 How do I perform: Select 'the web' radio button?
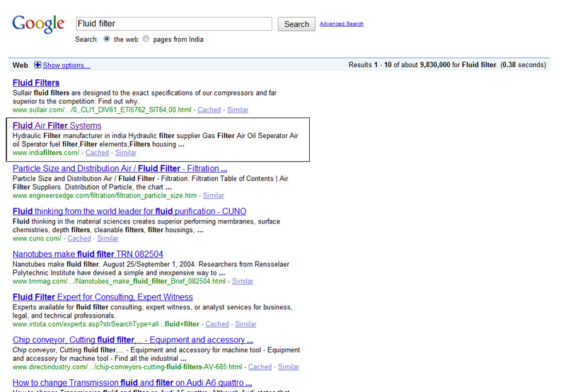(107, 39)
